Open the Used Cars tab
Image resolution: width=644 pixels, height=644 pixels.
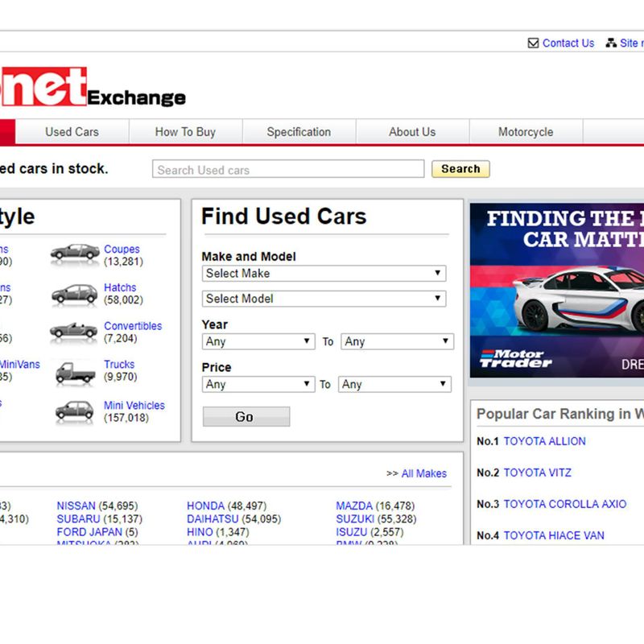[72, 132]
